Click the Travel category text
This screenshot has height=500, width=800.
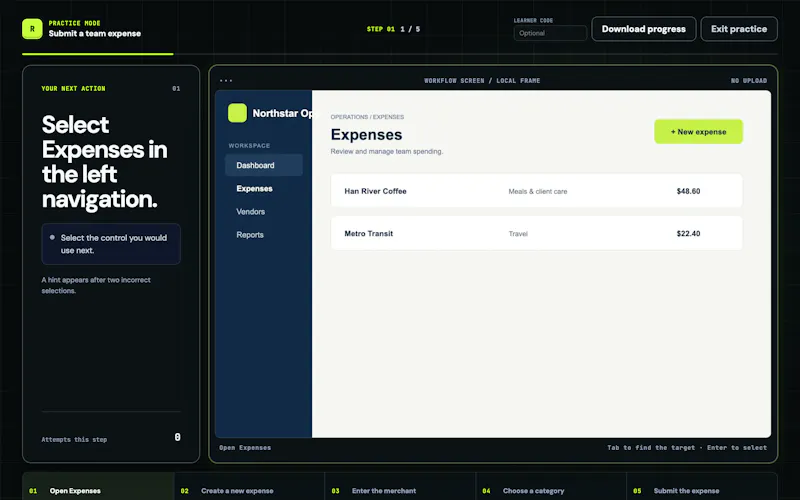(x=518, y=234)
